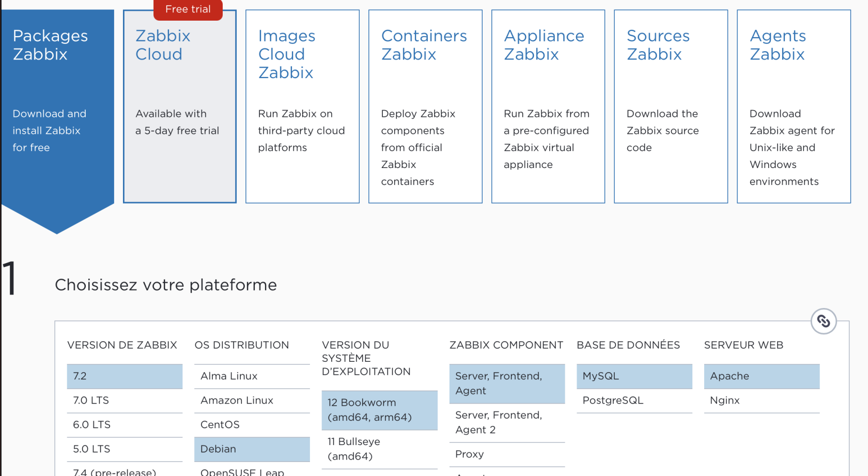Select the Packages Zabbix card

57,106
